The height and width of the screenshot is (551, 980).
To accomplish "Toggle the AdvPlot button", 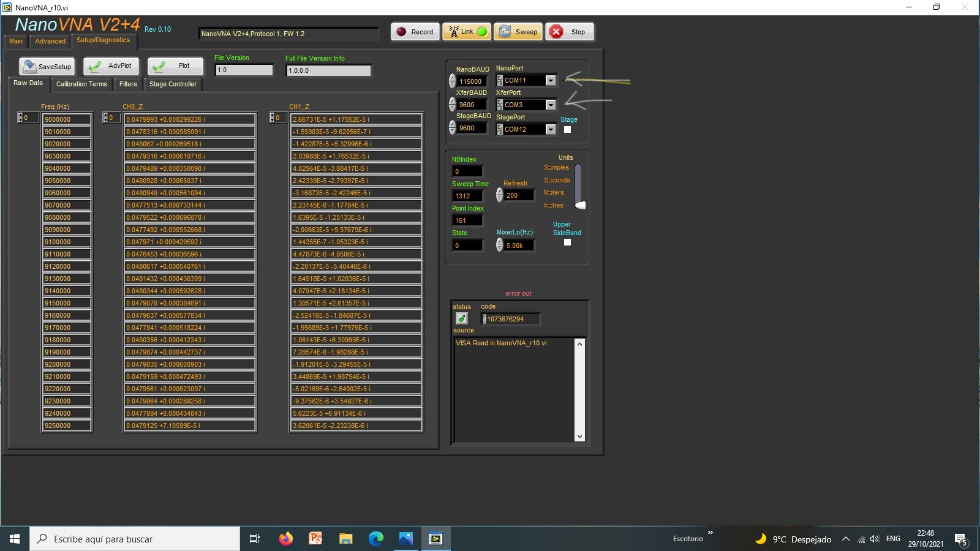I will pyautogui.click(x=111, y=66).
